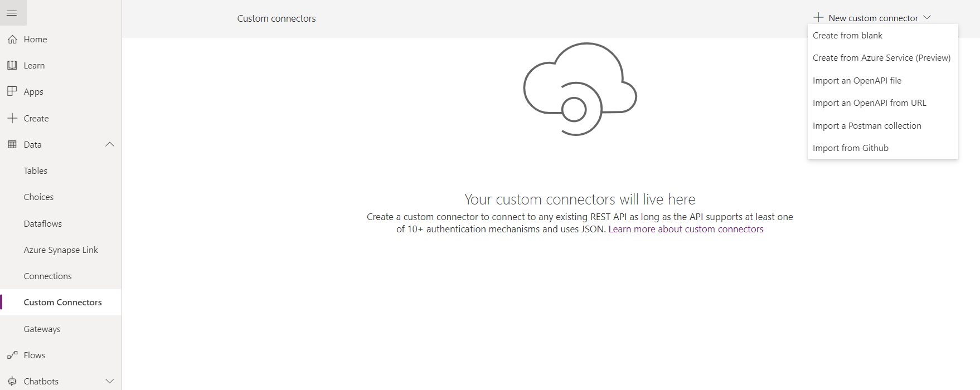Viewport: 980px width, 390px height.
Task: Collapse the Data section chevron
Action: point(110,144)
